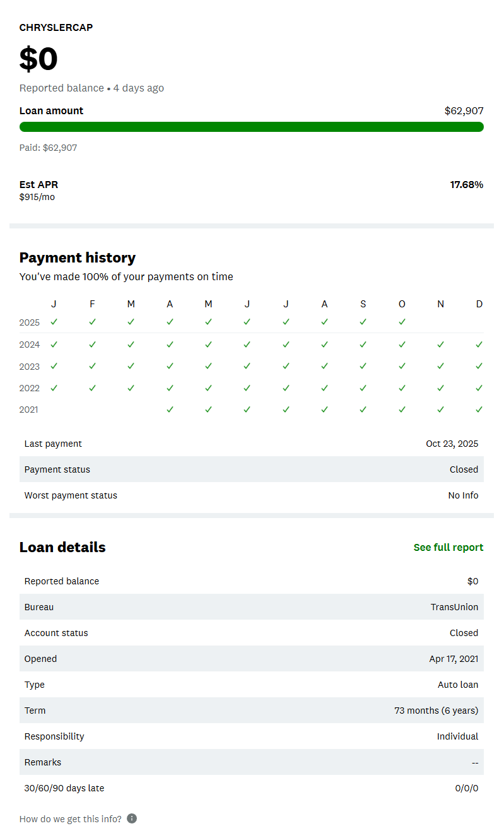Click the September 2025 payment checkmark
Viewport: 504px width, 826px height.
pos(363,322)
